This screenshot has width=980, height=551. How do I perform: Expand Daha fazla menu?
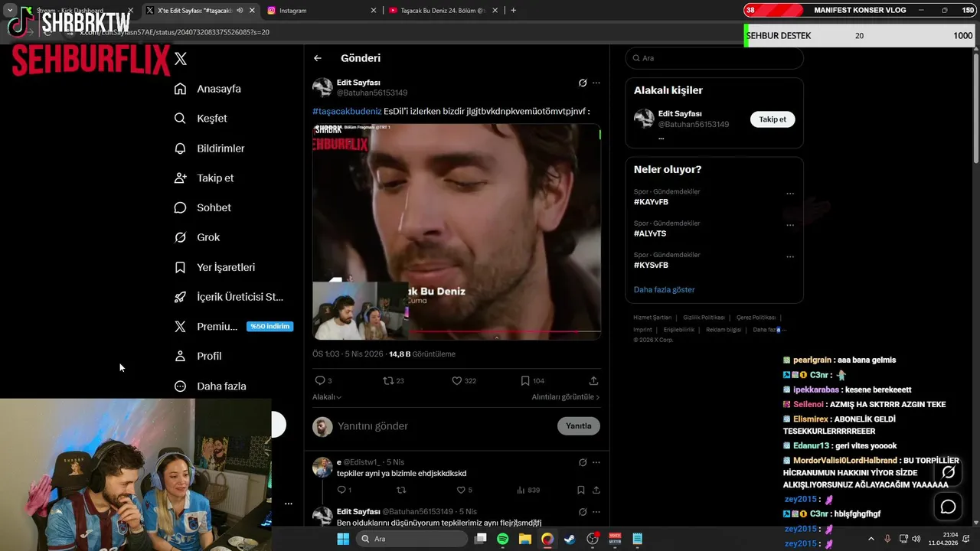tap(210, 386)
